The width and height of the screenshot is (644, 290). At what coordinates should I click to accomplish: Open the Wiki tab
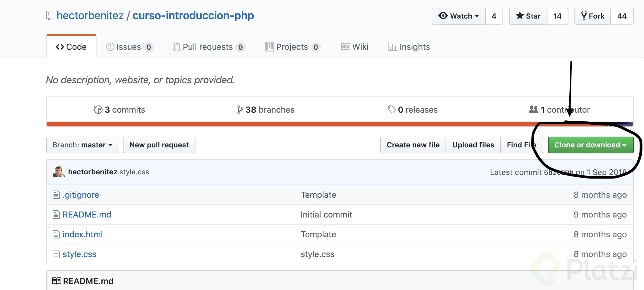[x=355, y=47]
